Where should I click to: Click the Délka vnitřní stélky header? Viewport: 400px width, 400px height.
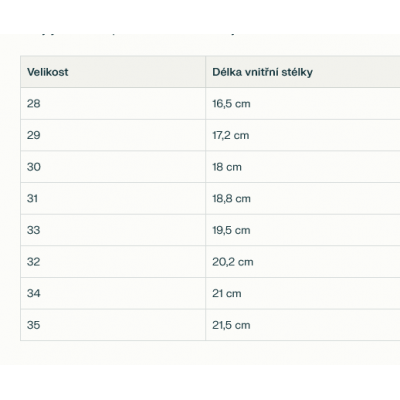[x=262, y=72]
